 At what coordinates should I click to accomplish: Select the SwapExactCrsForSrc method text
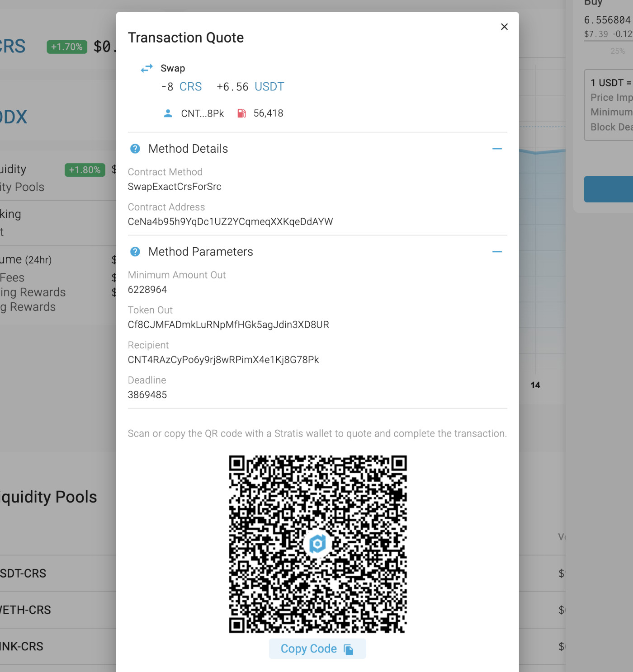click(175, 187)
